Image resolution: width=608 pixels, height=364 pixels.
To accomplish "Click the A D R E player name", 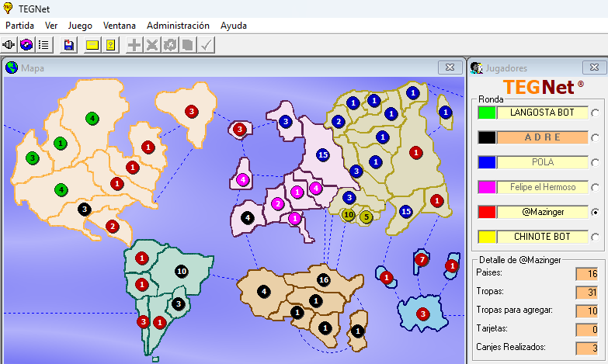I will click(x=542, y=137).
